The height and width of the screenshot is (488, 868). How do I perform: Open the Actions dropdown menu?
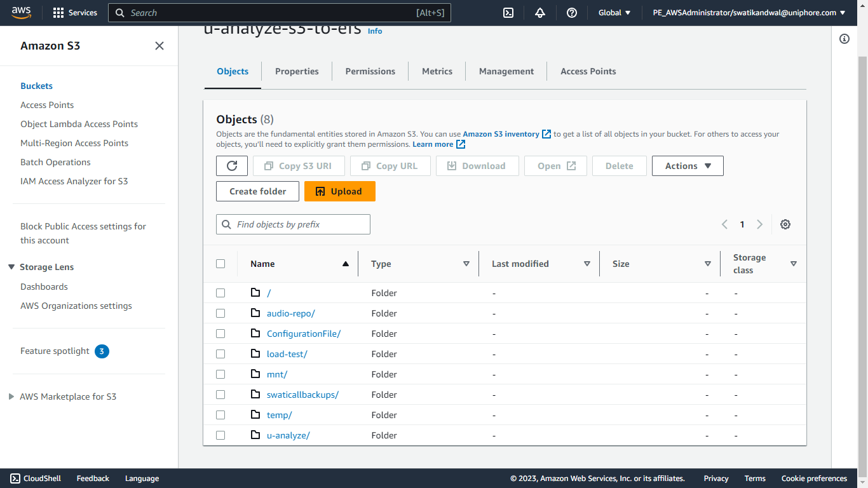(688, 166)
